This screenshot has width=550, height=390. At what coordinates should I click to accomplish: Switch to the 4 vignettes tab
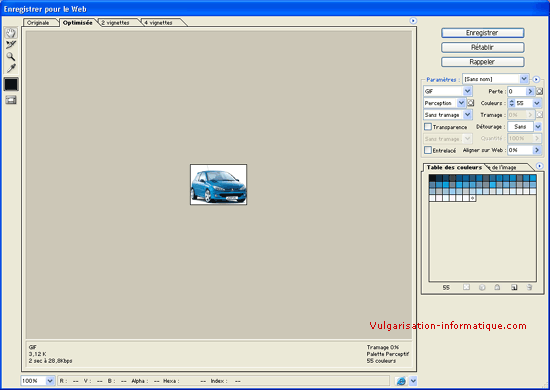coord(159,23)
